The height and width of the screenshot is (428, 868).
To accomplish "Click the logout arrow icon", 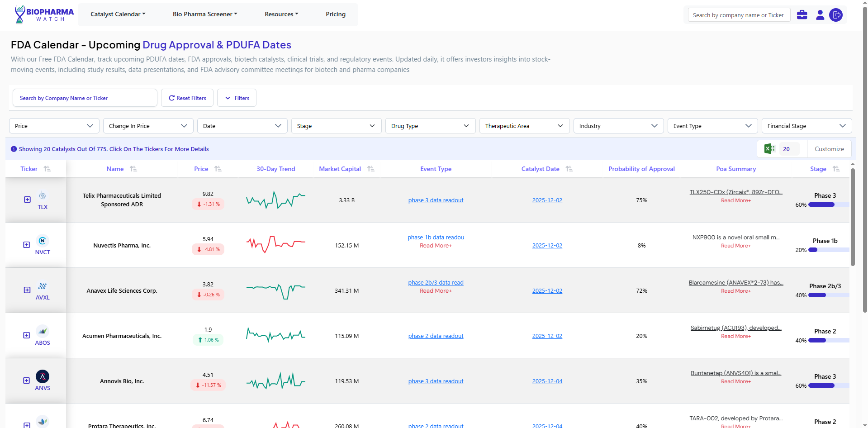I will coord(836,15).
